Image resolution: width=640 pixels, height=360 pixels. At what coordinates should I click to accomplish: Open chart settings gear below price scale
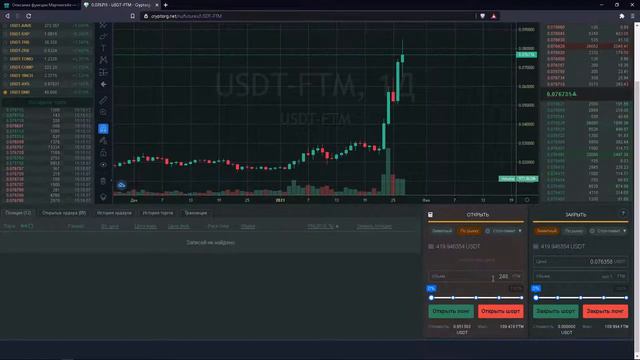[x=527, y=200]
